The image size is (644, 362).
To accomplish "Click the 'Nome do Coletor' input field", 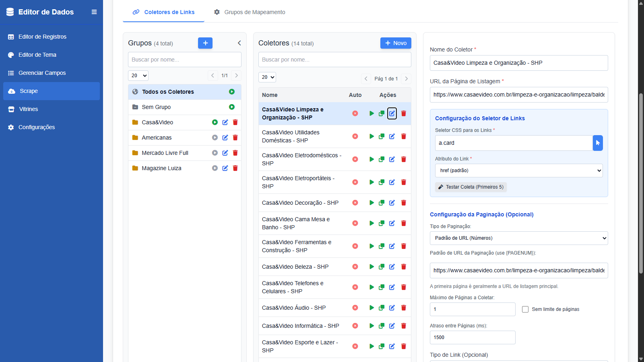I will [x=518, y=63].
